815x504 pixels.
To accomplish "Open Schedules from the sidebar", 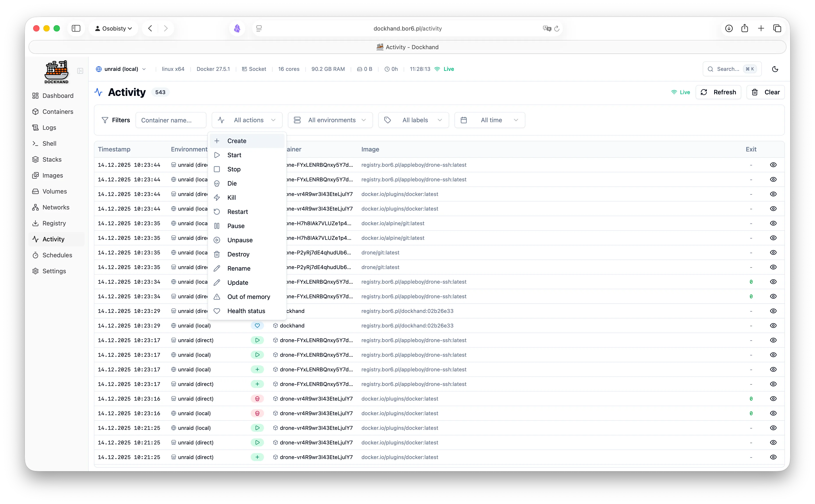I will (57, 255).
